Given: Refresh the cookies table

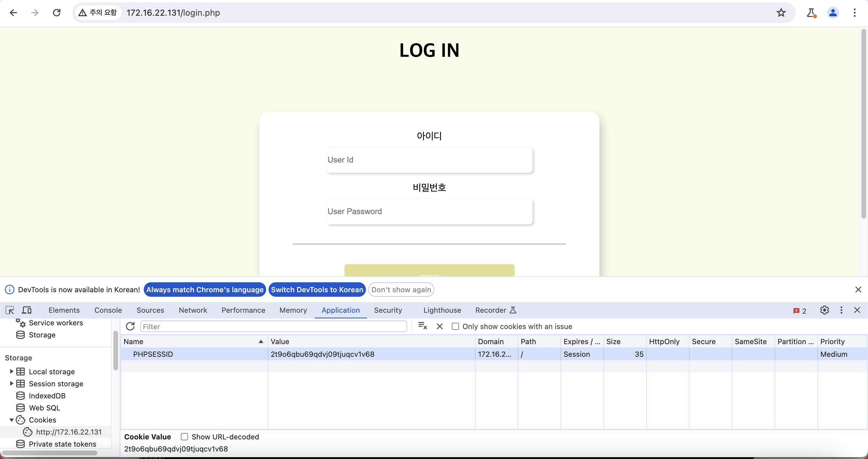Looking at the screenshot, I should [x=130, y=327].
